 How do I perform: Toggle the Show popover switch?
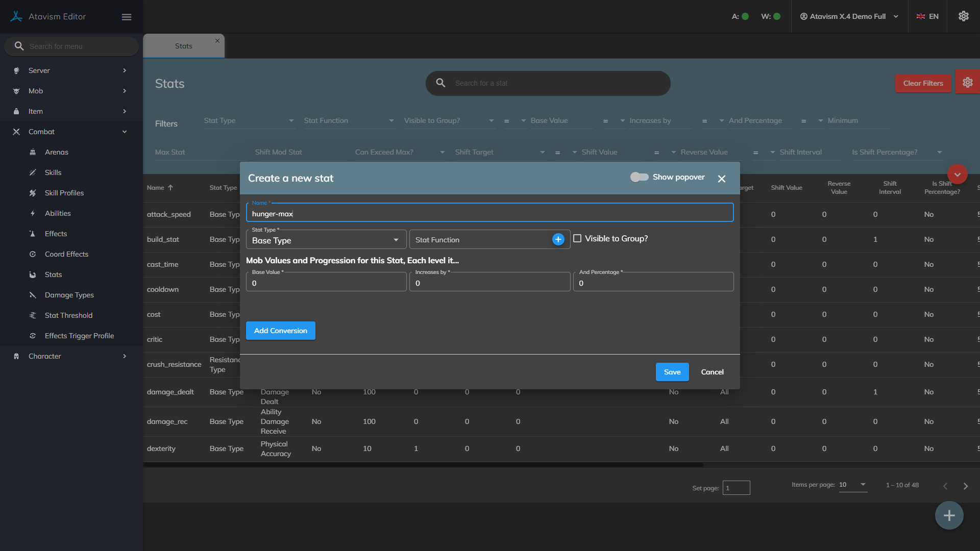[x=639, y=177]
